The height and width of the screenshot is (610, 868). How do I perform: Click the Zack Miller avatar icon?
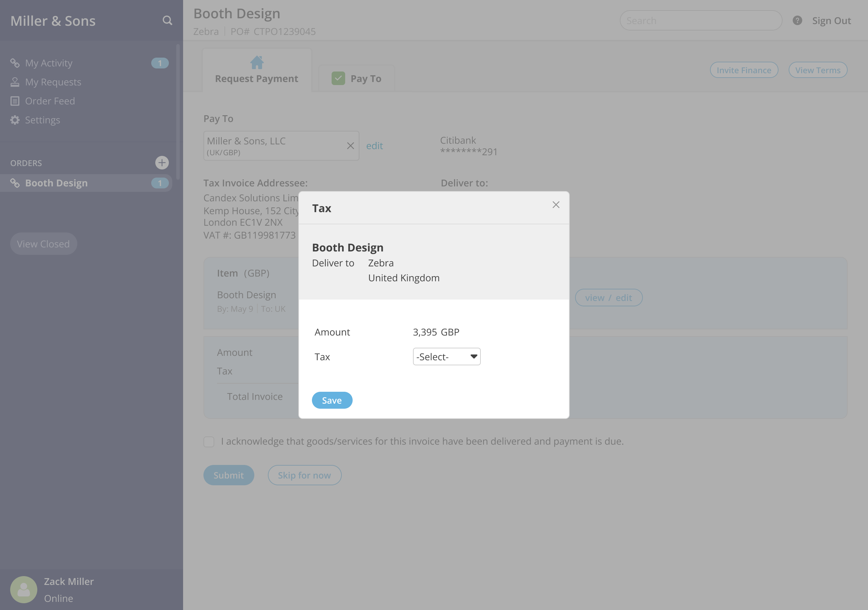[23, 589]
